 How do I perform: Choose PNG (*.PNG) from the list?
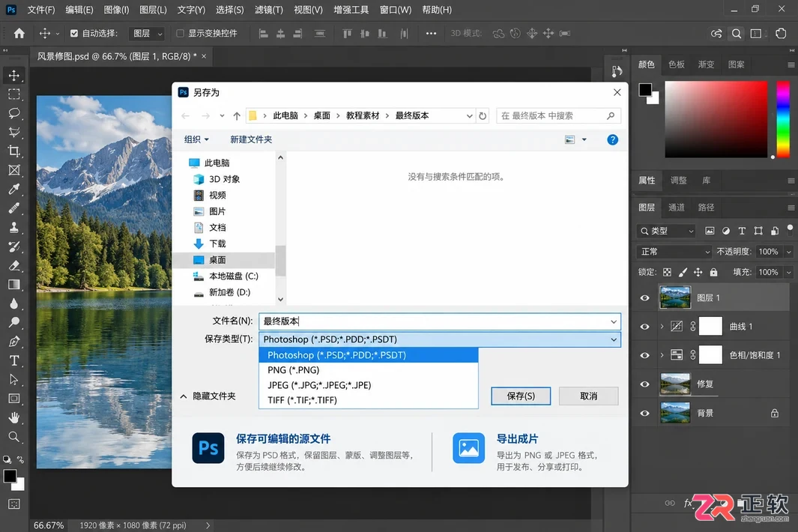pyautogui.click(x=369, y=370)
